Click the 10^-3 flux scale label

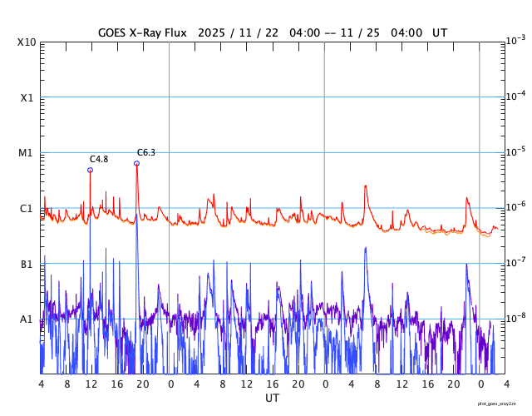(x=515, y=41)
